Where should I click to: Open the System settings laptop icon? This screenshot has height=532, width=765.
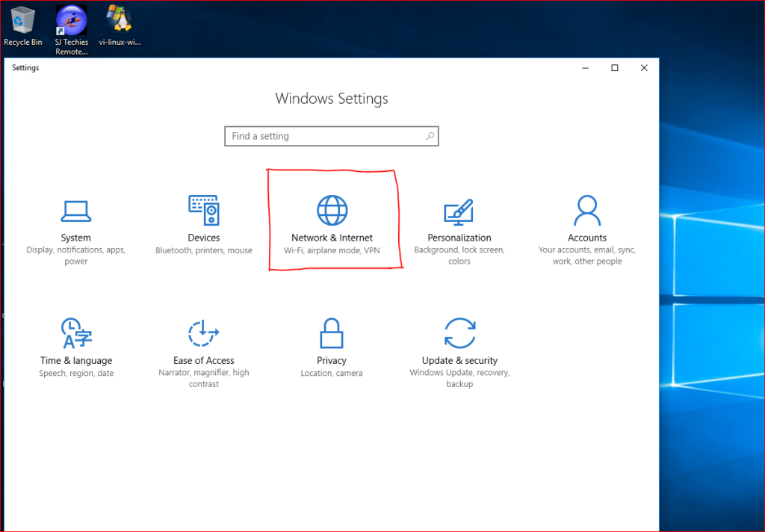click(x=75, y=211)
